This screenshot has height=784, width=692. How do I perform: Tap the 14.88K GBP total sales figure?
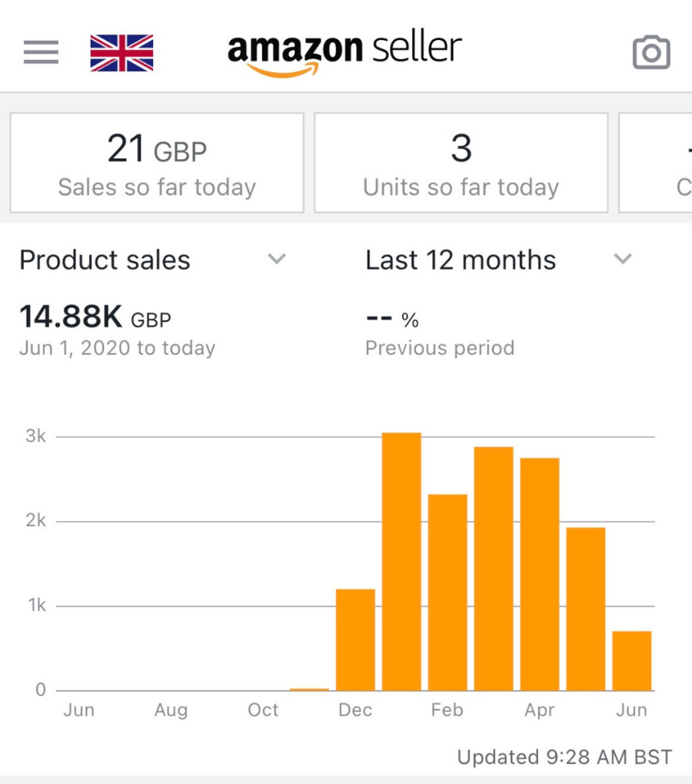point(95,317)
